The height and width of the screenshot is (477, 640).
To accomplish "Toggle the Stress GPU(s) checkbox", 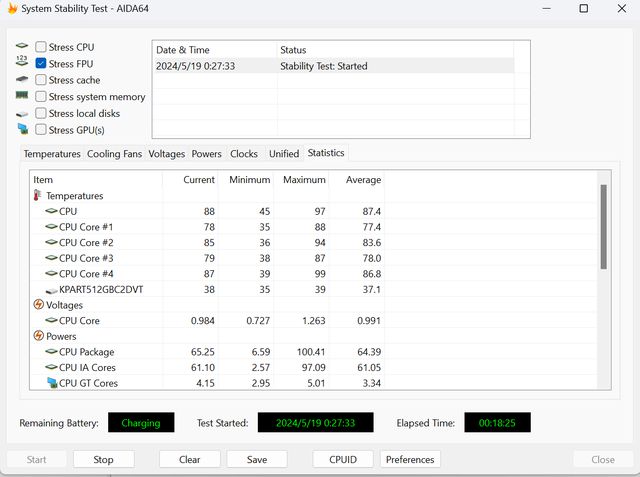I will pos(41,129).
